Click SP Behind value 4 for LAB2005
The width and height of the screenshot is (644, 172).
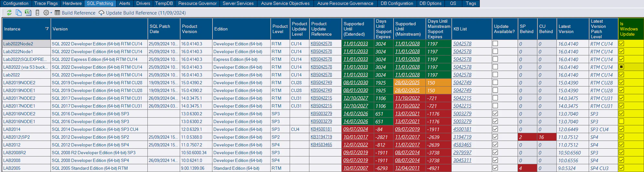pos(528,168)
